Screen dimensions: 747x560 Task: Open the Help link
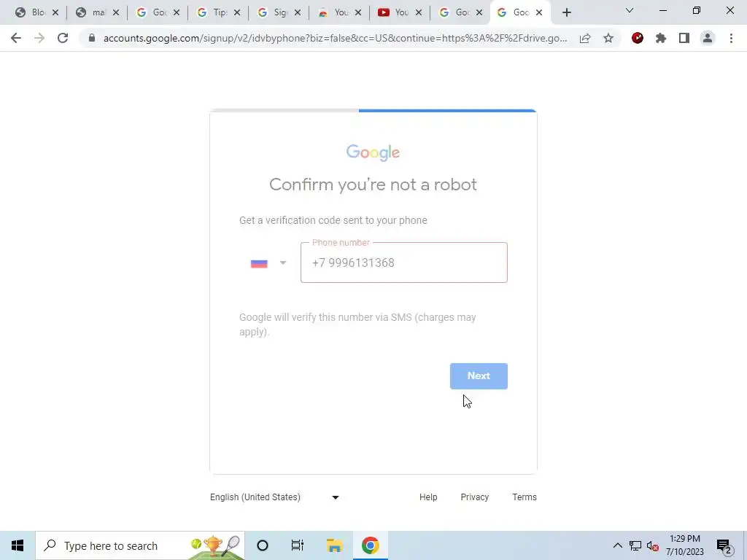coord(428,497)
